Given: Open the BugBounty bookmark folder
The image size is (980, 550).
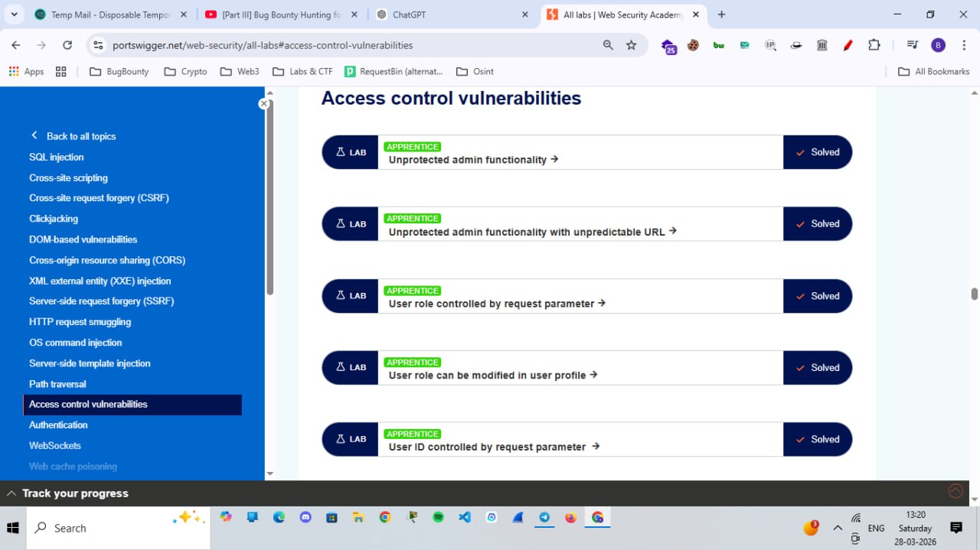Looking at the screenshot, I should (119, 71).
